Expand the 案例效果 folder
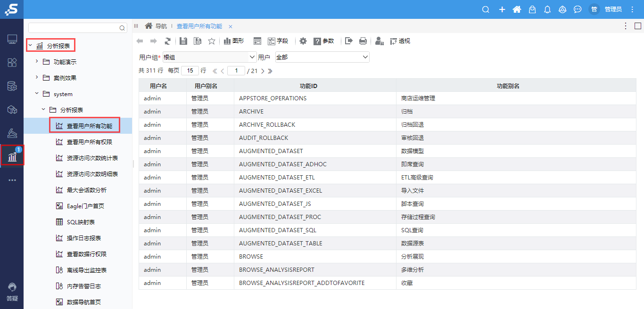Viewport: 644px width, 309px height. click(37, 78)
